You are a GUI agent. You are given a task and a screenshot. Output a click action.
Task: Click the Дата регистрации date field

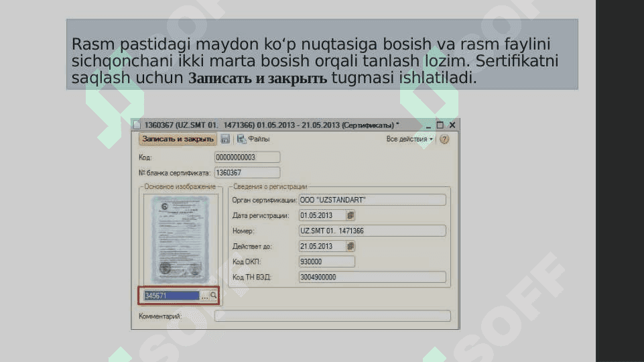322,215
